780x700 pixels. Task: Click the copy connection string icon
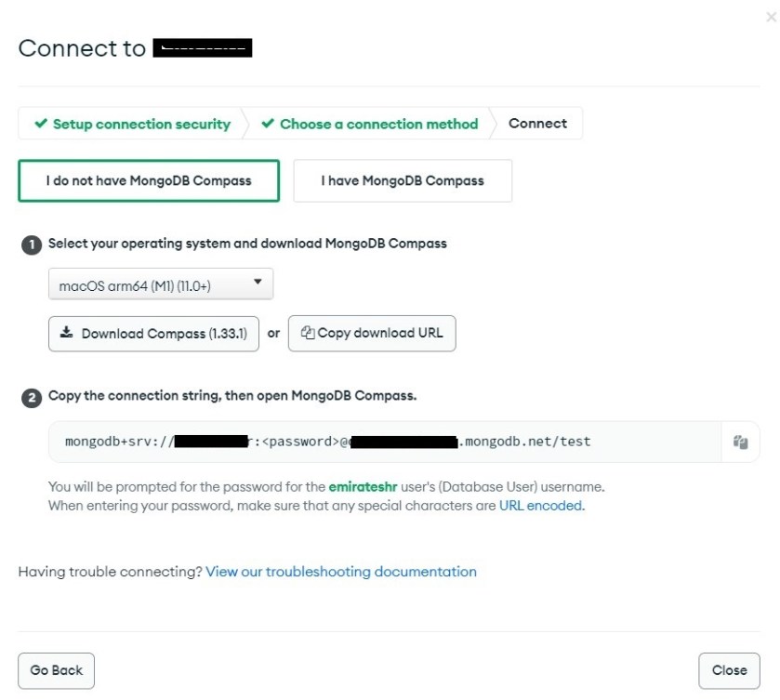[x=740, y=442]
